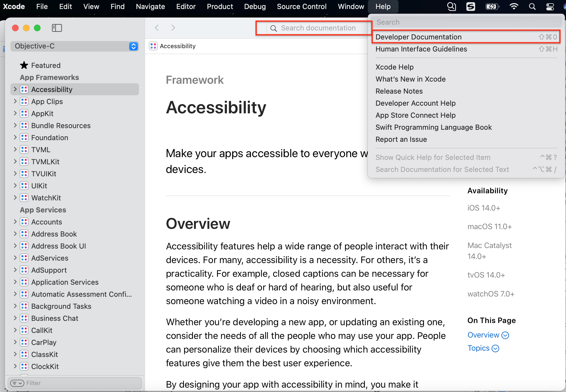Open Release Notes menu item

pyautogui.click(x=466, y=91)
